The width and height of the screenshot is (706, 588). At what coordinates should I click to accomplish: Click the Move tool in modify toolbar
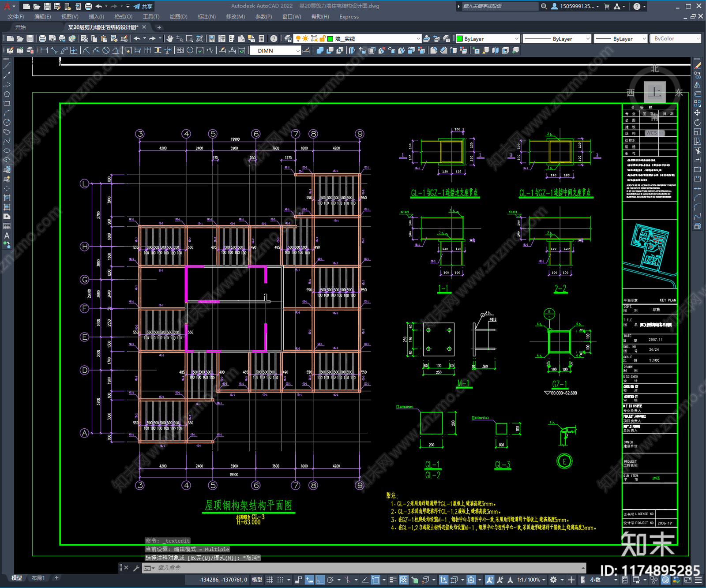(x=697, y=113)
